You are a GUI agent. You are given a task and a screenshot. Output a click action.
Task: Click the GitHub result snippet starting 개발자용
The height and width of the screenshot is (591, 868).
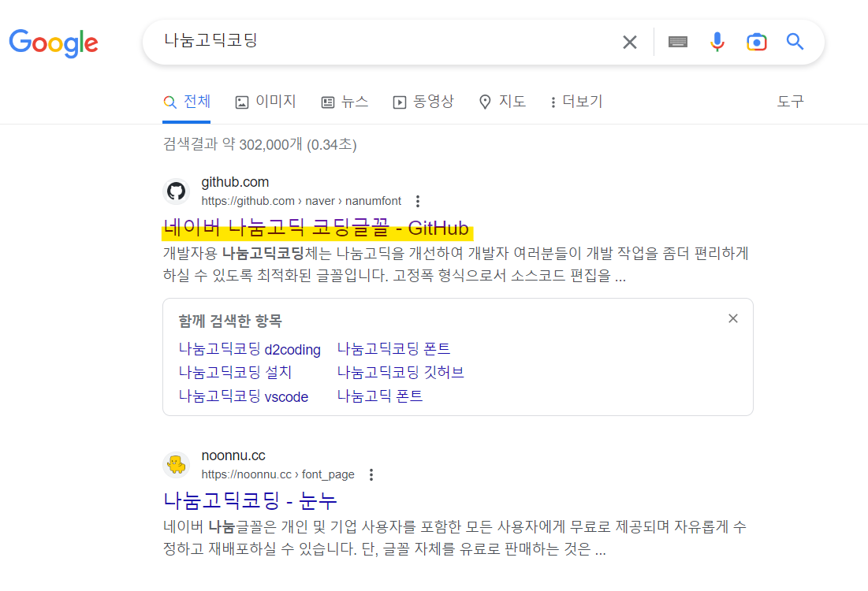pyautogui.click(x=456, y=265)
